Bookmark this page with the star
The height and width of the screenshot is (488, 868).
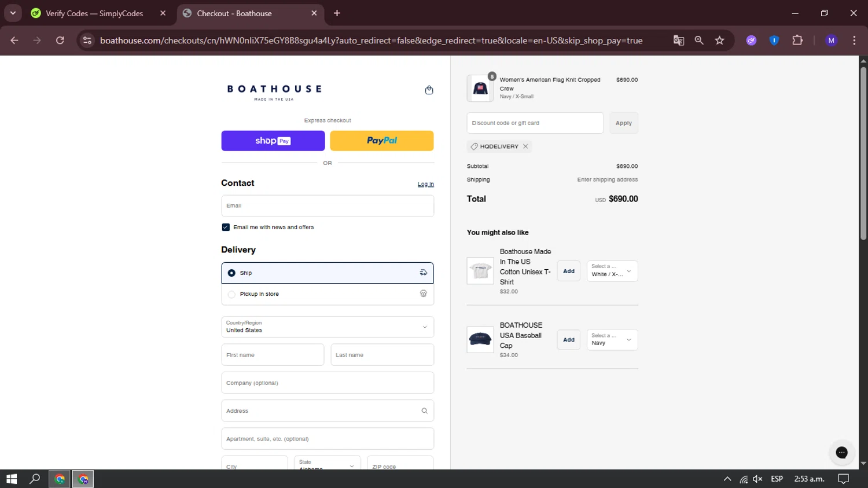tap(719, 41)
